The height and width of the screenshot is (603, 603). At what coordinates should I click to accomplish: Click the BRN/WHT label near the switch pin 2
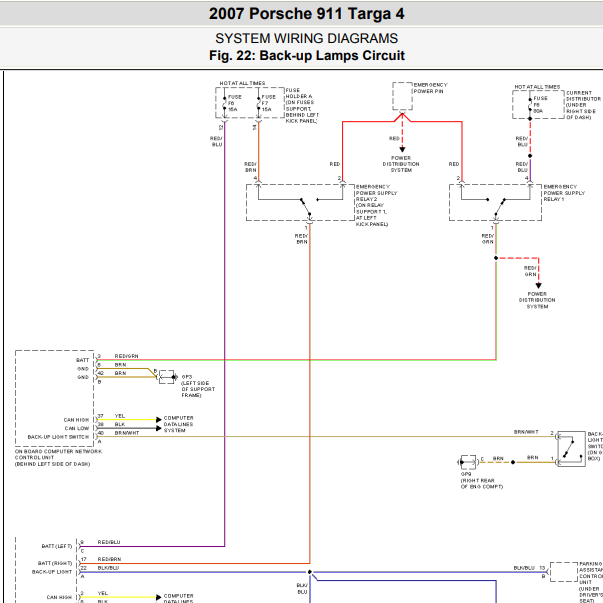526,432
